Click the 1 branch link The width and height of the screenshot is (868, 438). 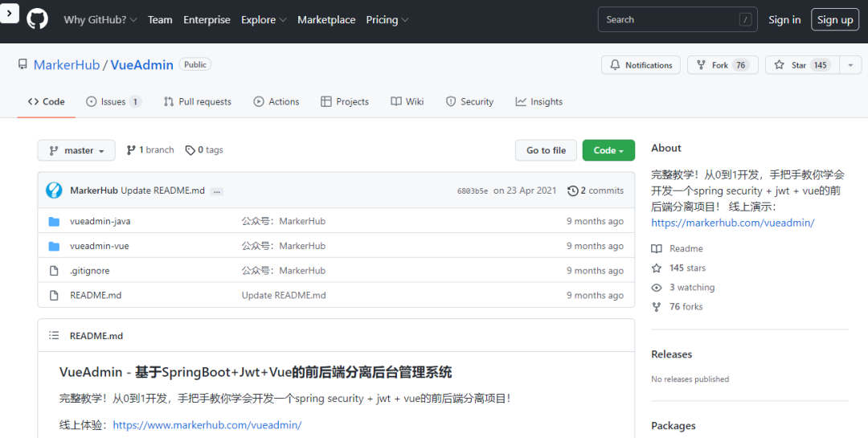tap(150, 150)
